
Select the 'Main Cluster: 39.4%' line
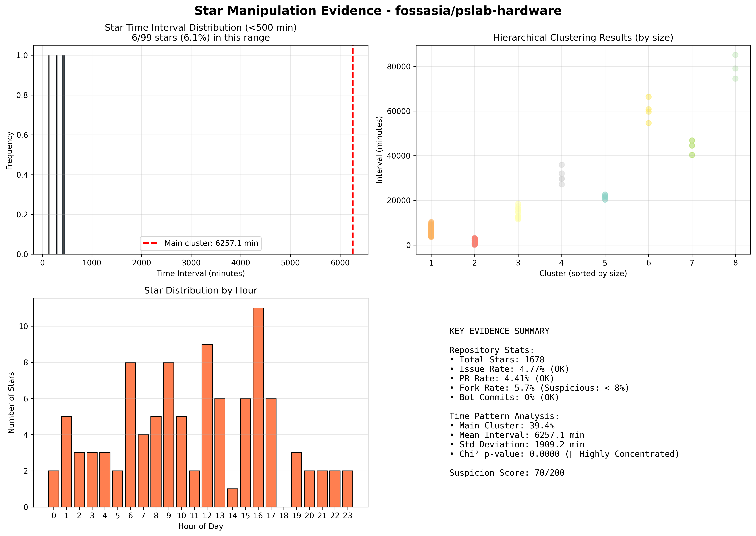pyautogui.click(x=502, y=426)
